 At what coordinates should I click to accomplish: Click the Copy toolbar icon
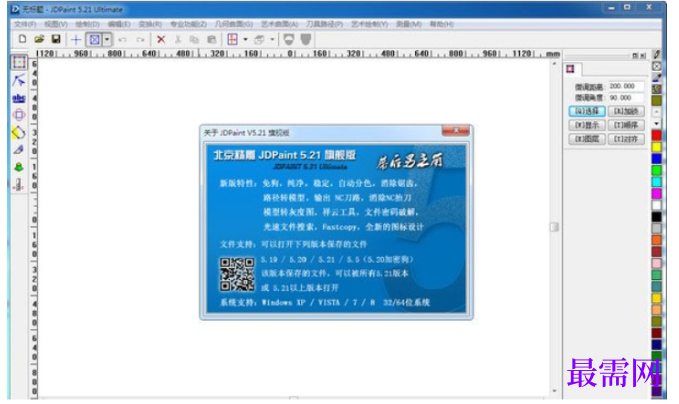click(x=194, y=40)
